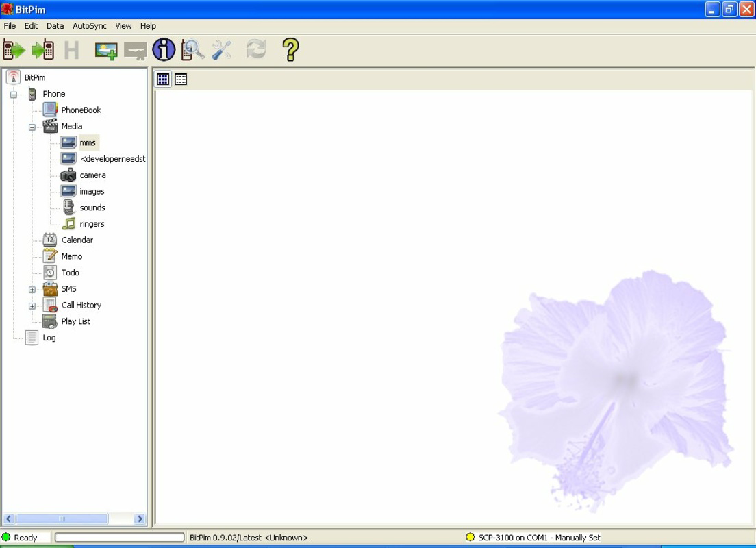Click 'BitPim 0.9.02/Latest <Unknown>' status text
Image resolution: width=756 pixels, height=548 pixels.
[x=249, y=538]
